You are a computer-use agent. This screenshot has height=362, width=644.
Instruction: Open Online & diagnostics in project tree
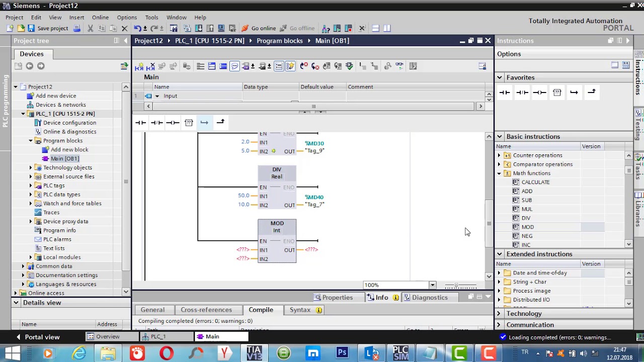69,132
